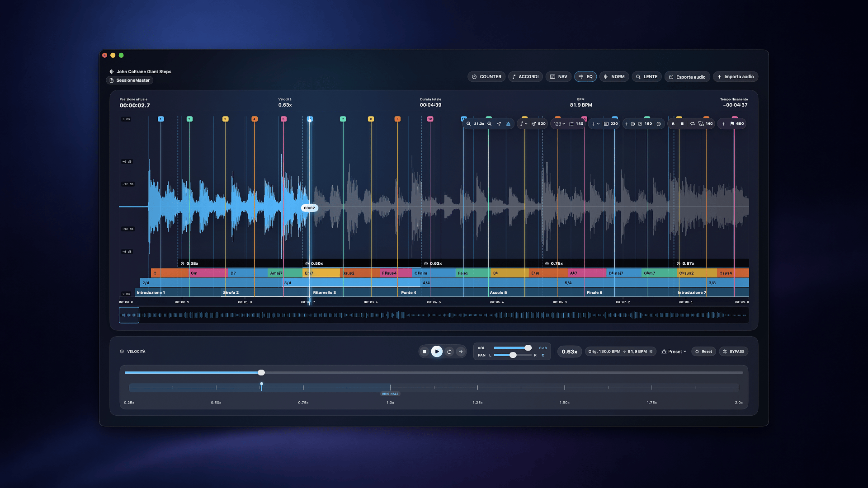The height and width of the screenshot is (488, 868).
Task: Click Importa audio button
Action: click(736, 77)
